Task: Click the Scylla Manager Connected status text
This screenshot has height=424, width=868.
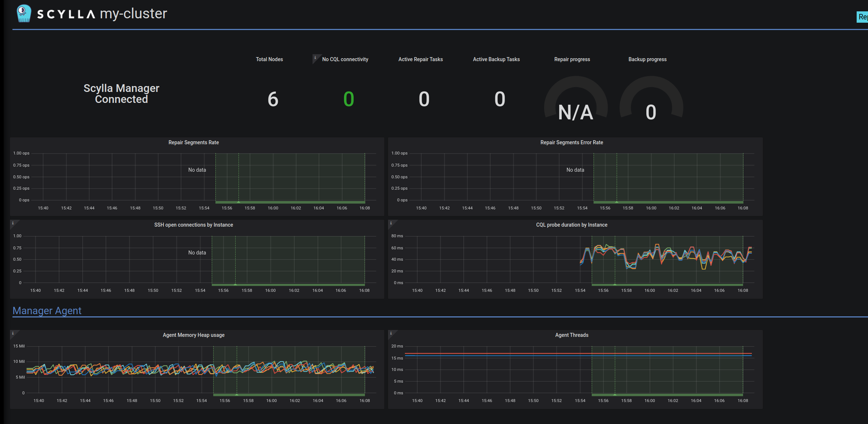Action: (121, 93)
